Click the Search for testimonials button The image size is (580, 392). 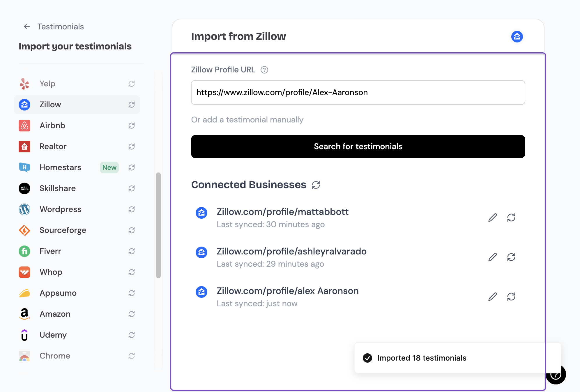[358, 147]
